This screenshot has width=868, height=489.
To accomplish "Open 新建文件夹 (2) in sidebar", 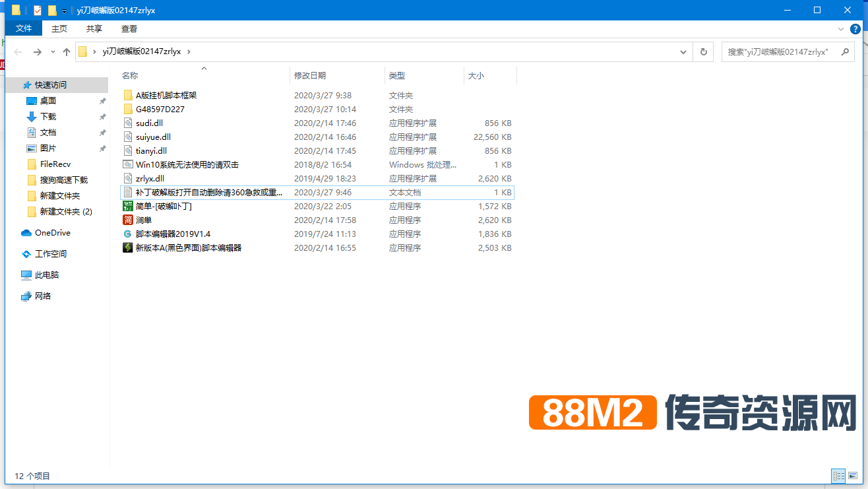I will tap(66, 211).
